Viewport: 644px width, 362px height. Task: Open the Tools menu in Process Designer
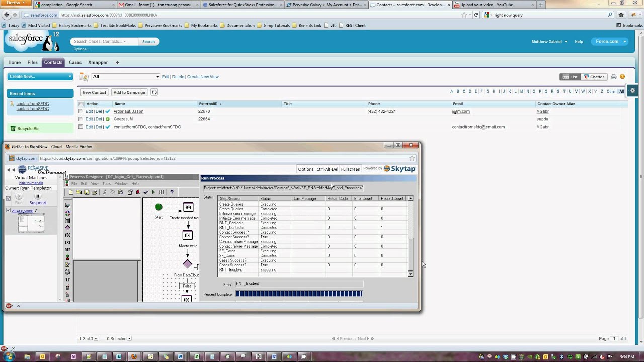tap(107, 184)
